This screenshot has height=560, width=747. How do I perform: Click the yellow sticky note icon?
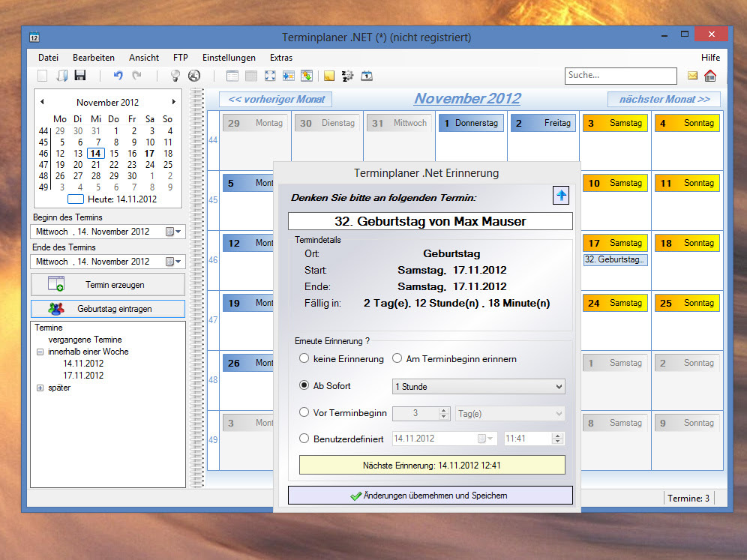coord(328,76)
